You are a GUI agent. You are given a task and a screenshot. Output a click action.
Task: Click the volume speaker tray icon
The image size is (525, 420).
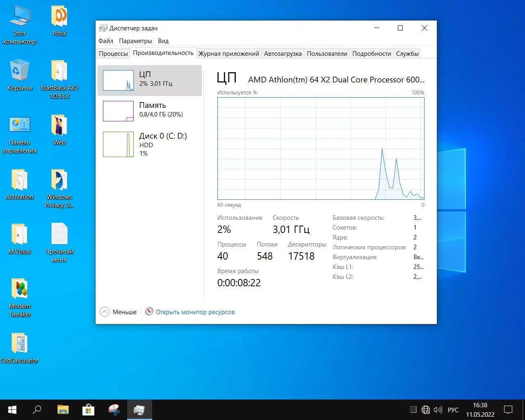tap(438, 410)
